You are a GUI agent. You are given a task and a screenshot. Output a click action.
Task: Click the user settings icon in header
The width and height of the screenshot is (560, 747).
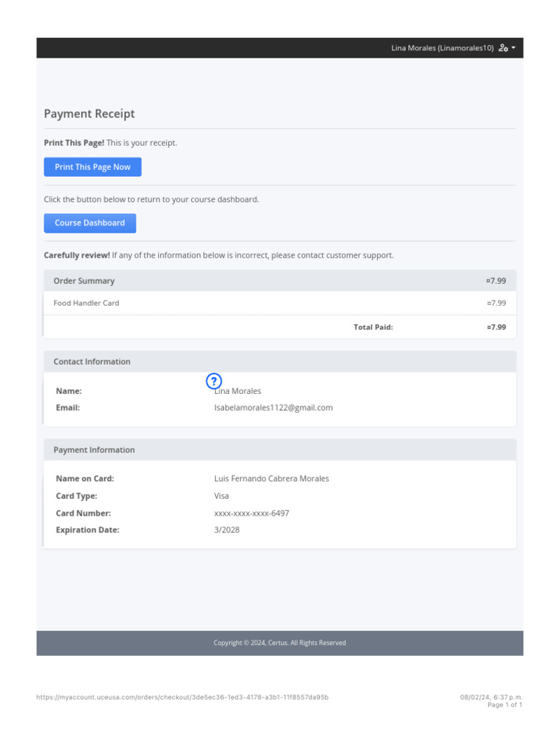point(503,48)
